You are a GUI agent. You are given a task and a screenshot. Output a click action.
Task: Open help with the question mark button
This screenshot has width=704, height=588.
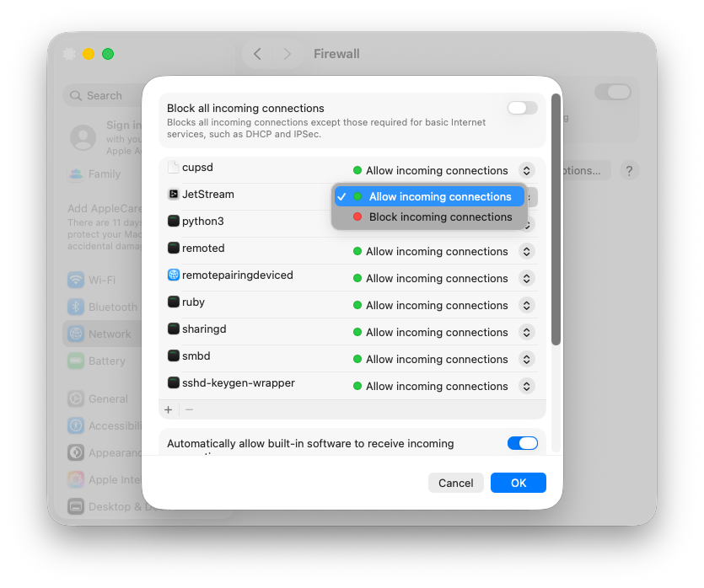point(630,170)
